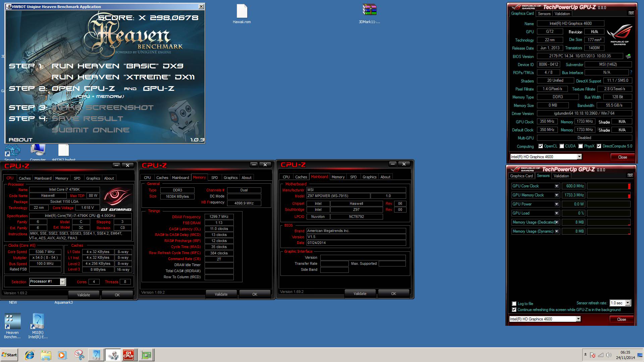Switch to the HWBOT Heaven robot taskbar item
The image size is (644, 362).
(113, 355)
